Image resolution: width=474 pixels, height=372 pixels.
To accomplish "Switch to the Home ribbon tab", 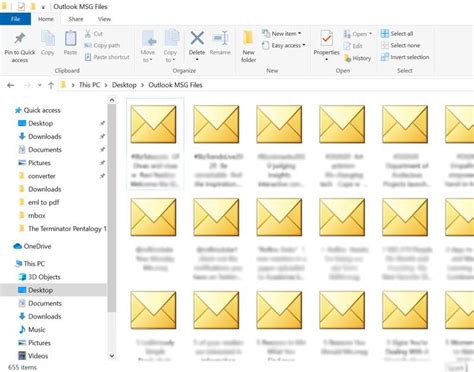I will [x=46, y=19].
